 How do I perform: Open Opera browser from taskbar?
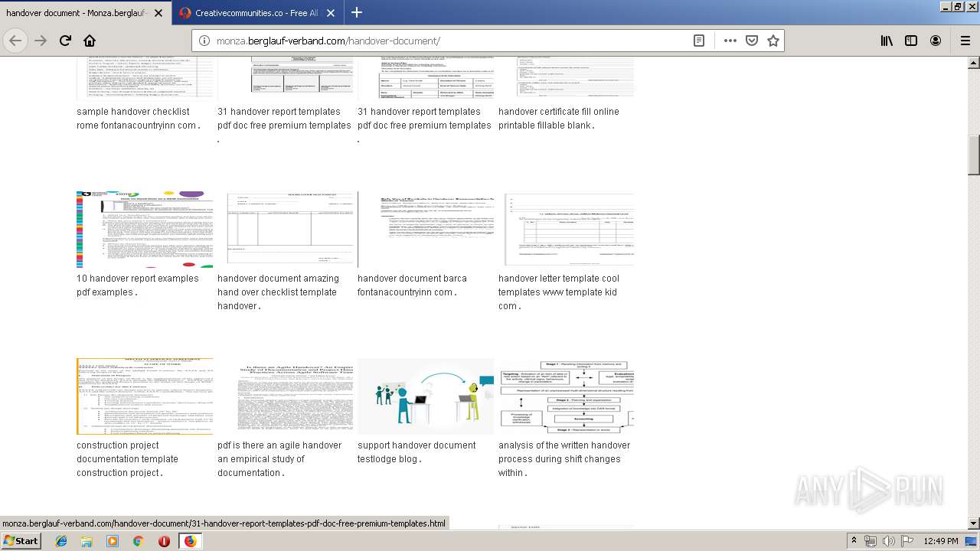[164, 541]
